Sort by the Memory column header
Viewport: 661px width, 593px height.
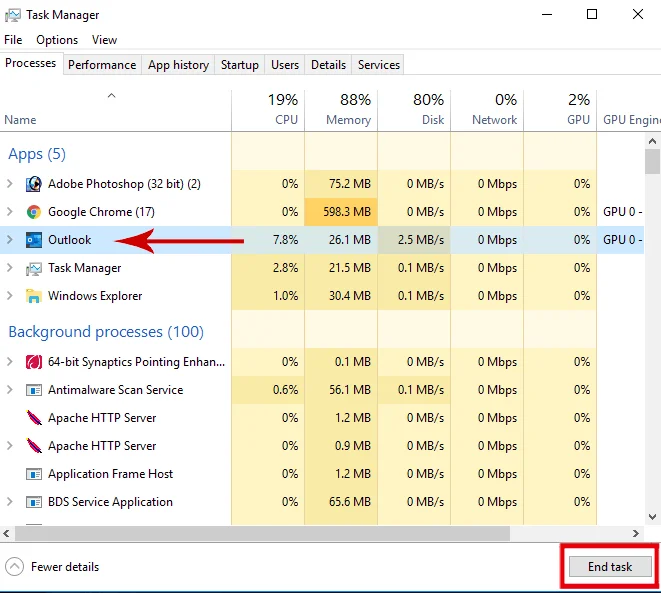[x=341, y=110]
